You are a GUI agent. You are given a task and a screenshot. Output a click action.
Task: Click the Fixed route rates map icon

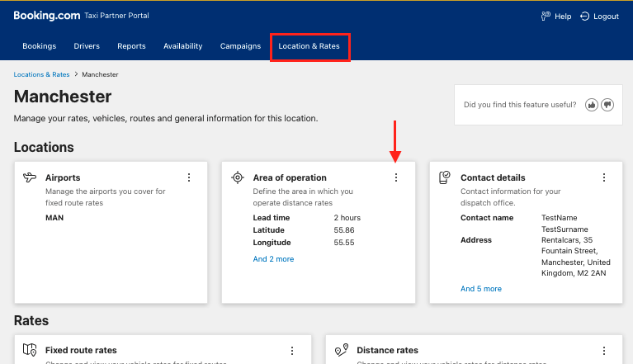[x=30, y=349]
